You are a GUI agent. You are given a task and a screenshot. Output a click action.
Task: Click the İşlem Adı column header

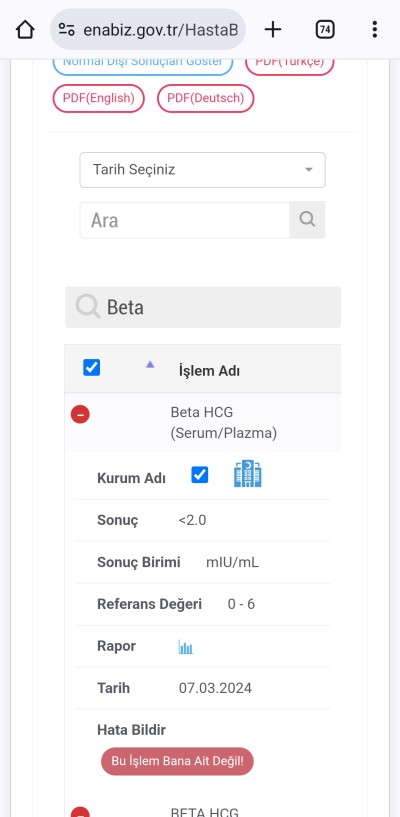(x=209, y=371)
